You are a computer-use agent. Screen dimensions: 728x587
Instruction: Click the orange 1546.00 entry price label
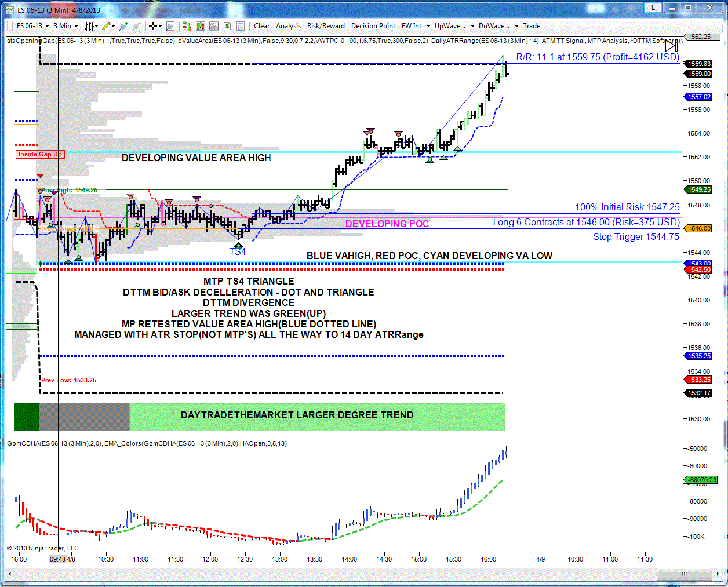tap(698, 228)
